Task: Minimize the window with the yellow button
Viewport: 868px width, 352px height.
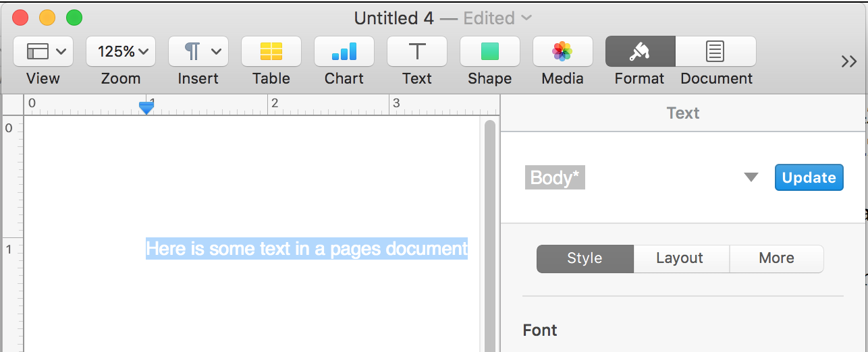Action: tap(47, 18)
